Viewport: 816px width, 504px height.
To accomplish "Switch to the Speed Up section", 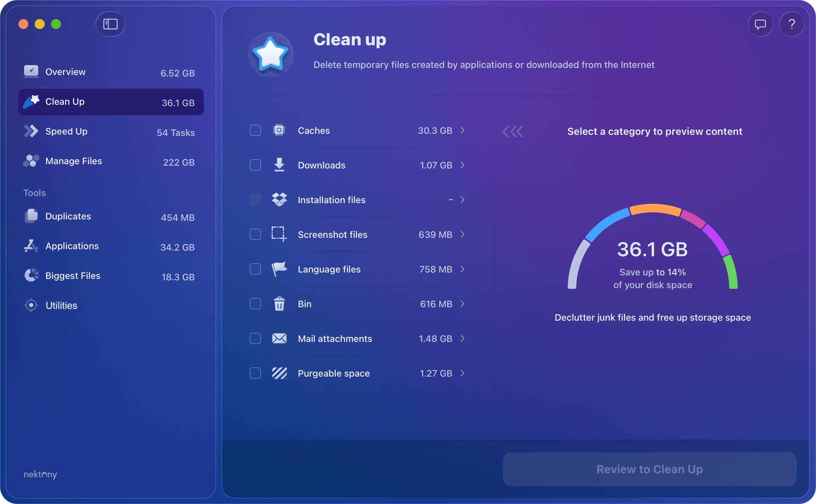I will [x=67, y=131].
